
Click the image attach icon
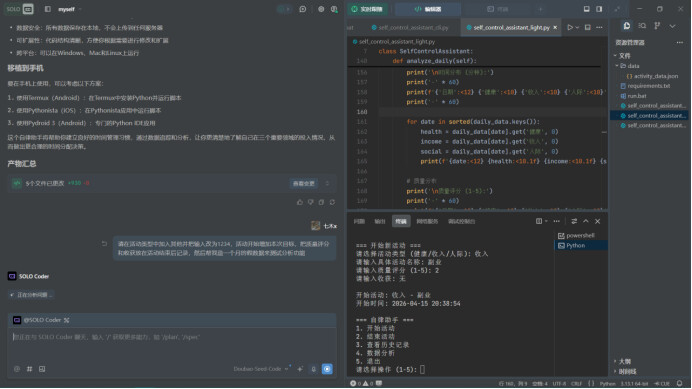tap(42, 369)
